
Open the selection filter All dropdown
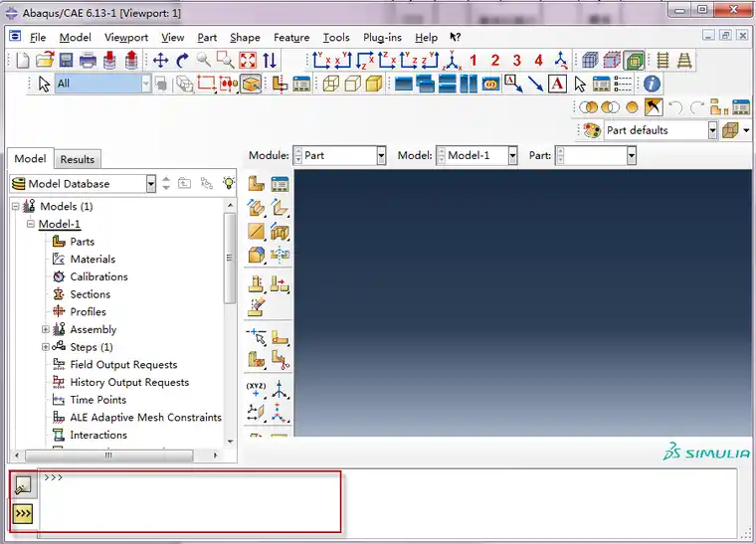point(102,84)
